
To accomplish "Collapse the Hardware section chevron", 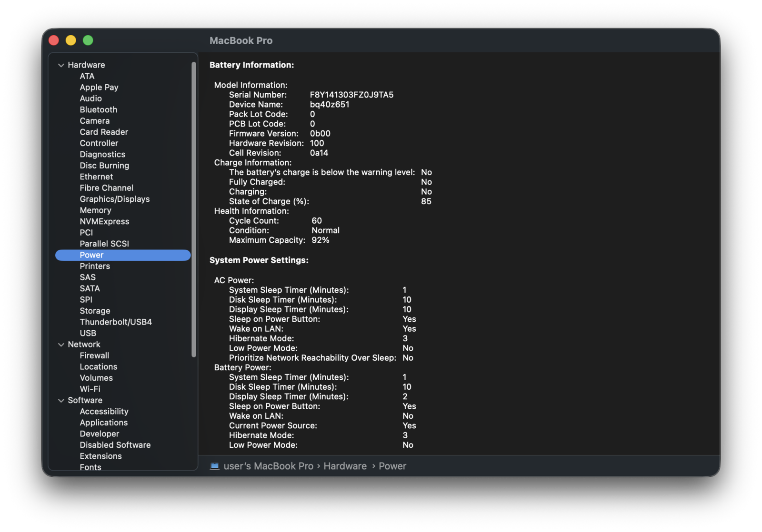I will (x=61, y=65).
